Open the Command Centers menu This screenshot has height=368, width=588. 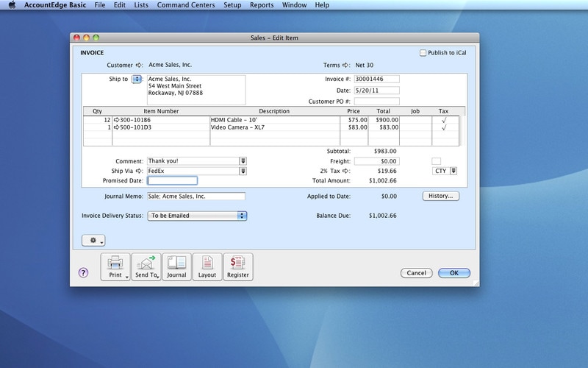186,5
